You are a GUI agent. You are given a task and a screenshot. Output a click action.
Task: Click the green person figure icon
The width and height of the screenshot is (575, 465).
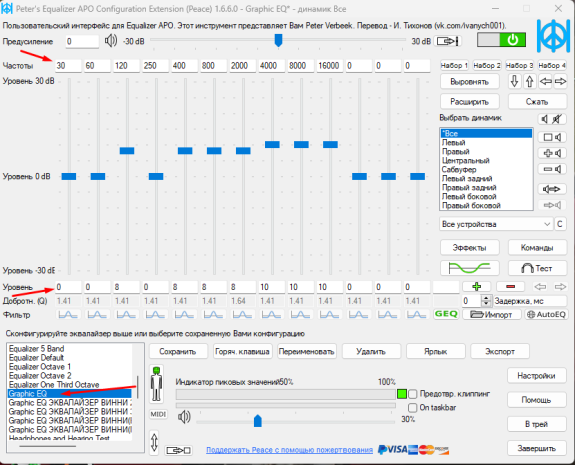click(x=157, y=384)
